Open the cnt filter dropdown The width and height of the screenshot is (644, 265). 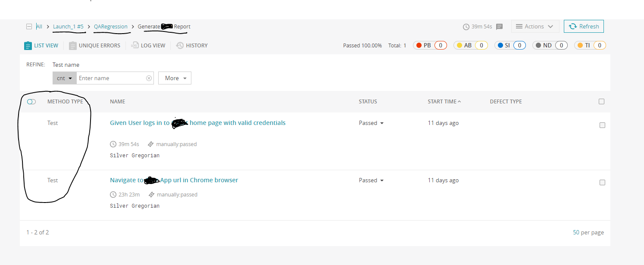point(64,78)
